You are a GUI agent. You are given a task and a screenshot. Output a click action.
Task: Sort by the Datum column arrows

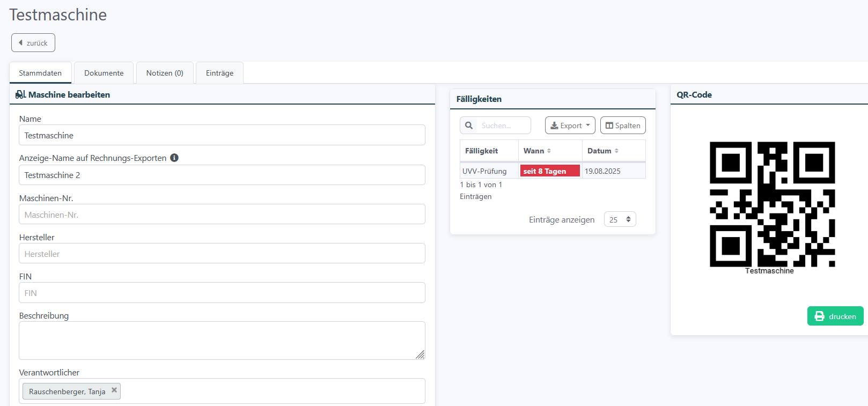point(616,151)
